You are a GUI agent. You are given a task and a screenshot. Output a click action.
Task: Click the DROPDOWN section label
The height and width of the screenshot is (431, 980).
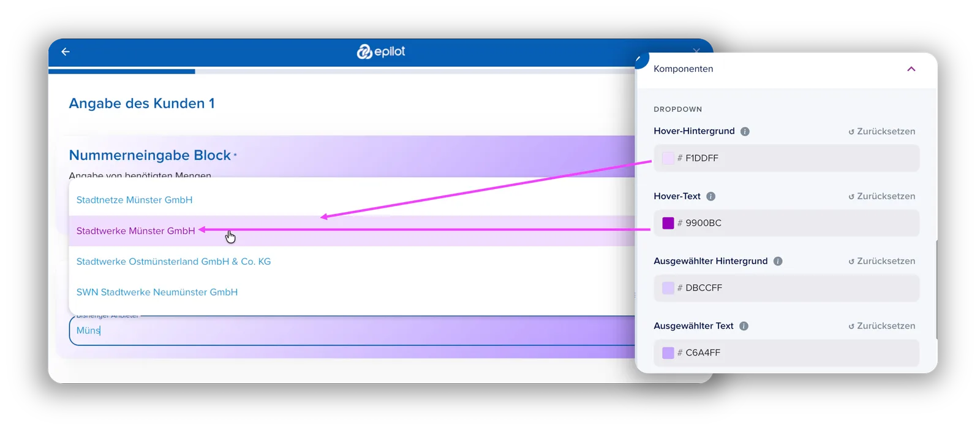click(x=678, y=109)
